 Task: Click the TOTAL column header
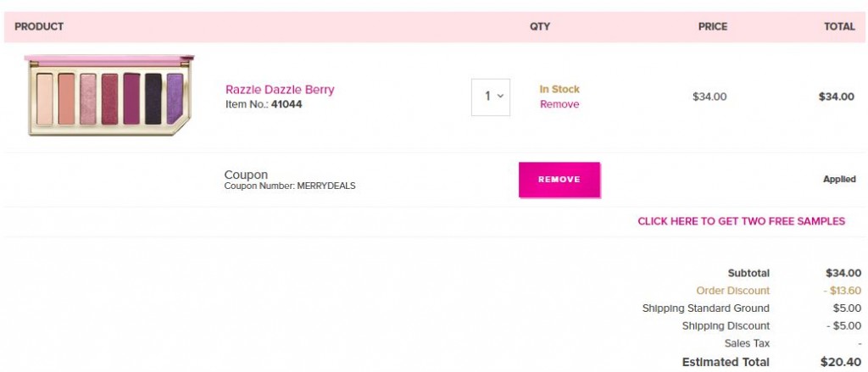pos(839,26)
